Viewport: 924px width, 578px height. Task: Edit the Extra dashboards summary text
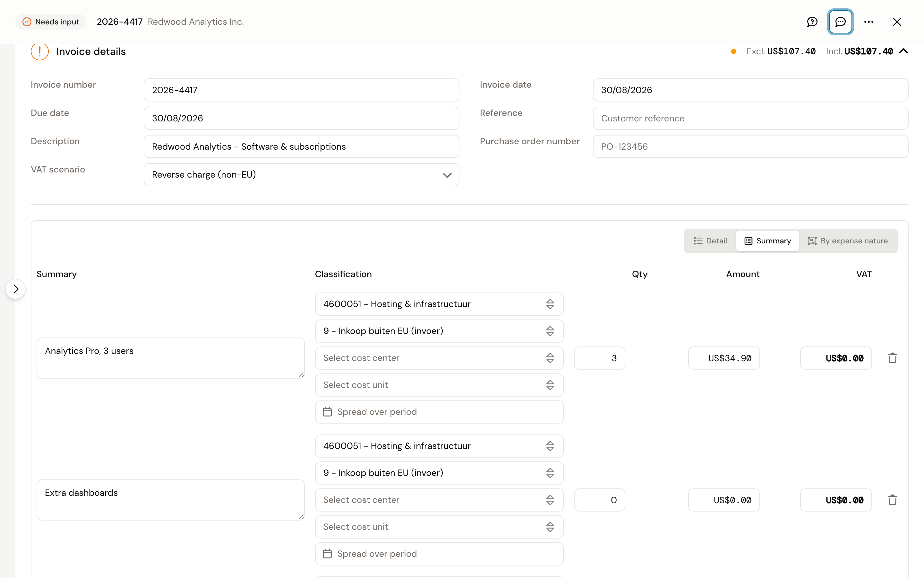(x=171, y=500)
